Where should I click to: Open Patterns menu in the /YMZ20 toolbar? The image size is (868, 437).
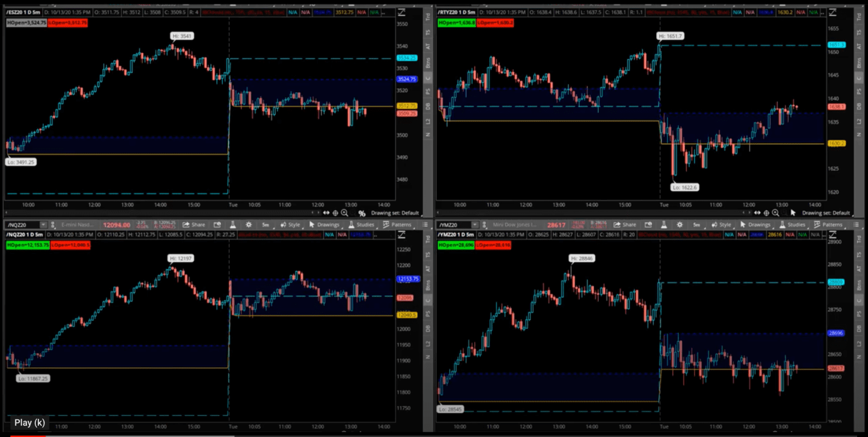point(828,225)
